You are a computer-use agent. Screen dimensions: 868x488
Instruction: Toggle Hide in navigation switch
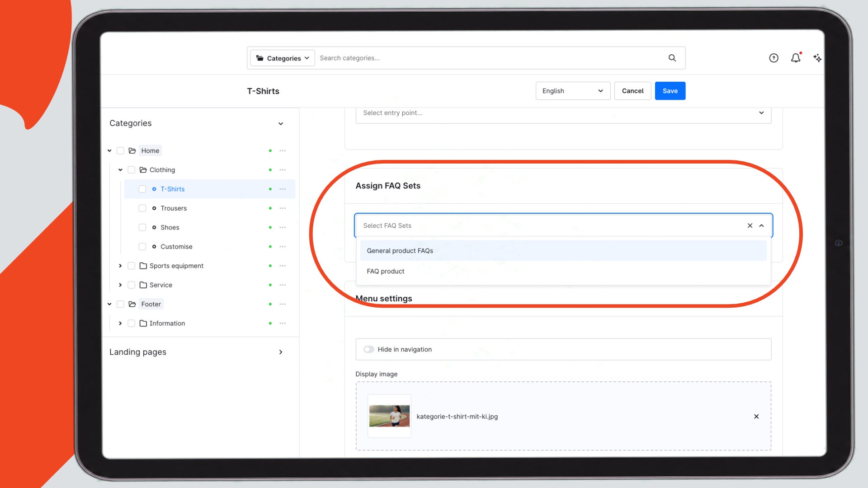point(369,349)
